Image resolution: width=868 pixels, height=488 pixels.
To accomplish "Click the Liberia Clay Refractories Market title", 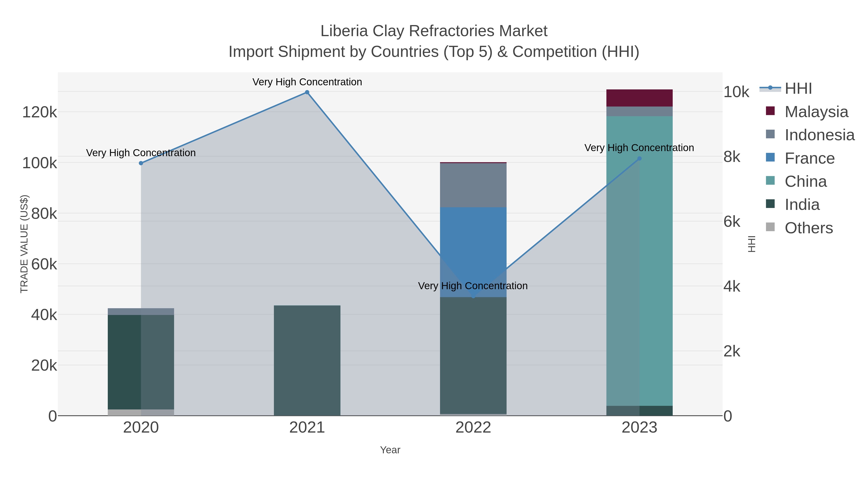I will pos(434,31).
